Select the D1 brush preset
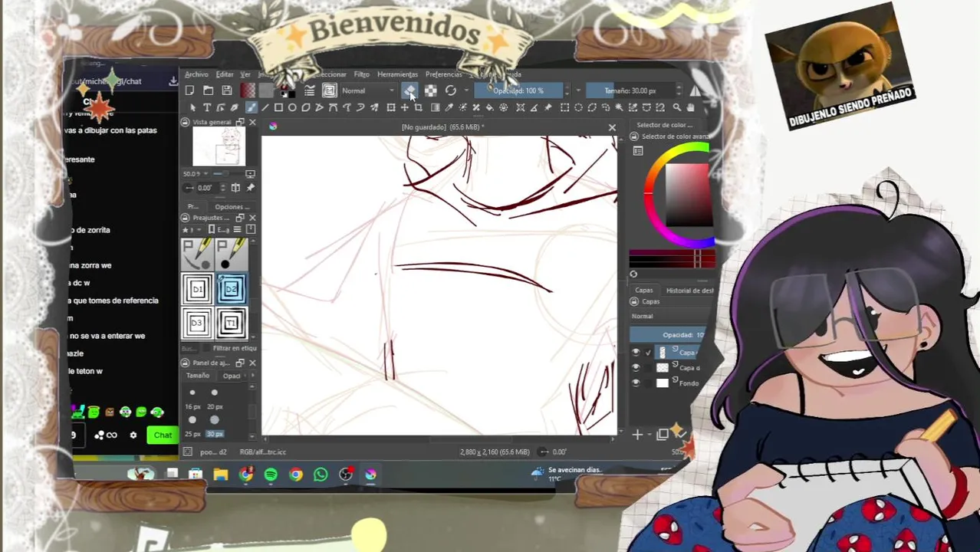 [x=197, y=289]
